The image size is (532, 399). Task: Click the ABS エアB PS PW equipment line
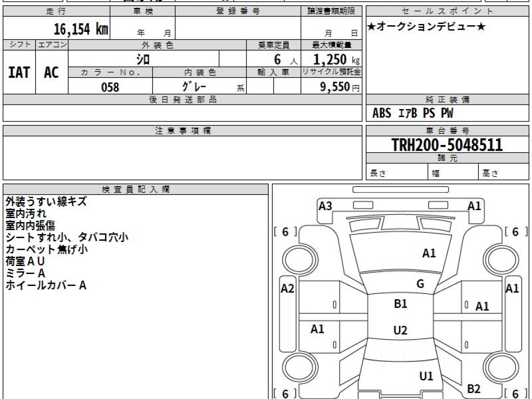413,113
